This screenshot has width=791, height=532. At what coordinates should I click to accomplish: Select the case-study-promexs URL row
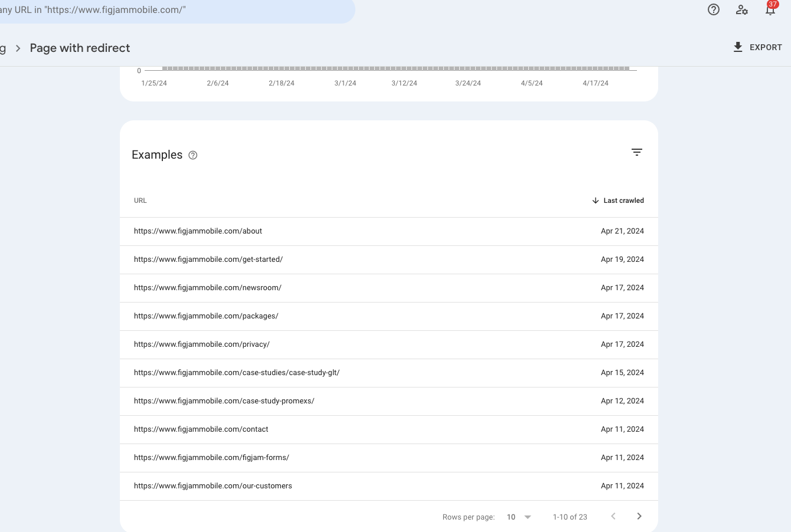(x=224, y=401)
